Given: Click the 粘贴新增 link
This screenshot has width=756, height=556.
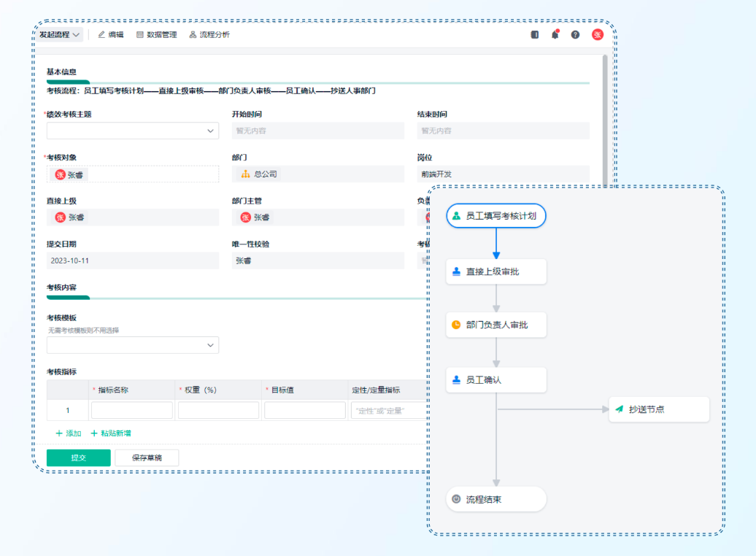Looking at the screenshot, I should click(110, 433).
